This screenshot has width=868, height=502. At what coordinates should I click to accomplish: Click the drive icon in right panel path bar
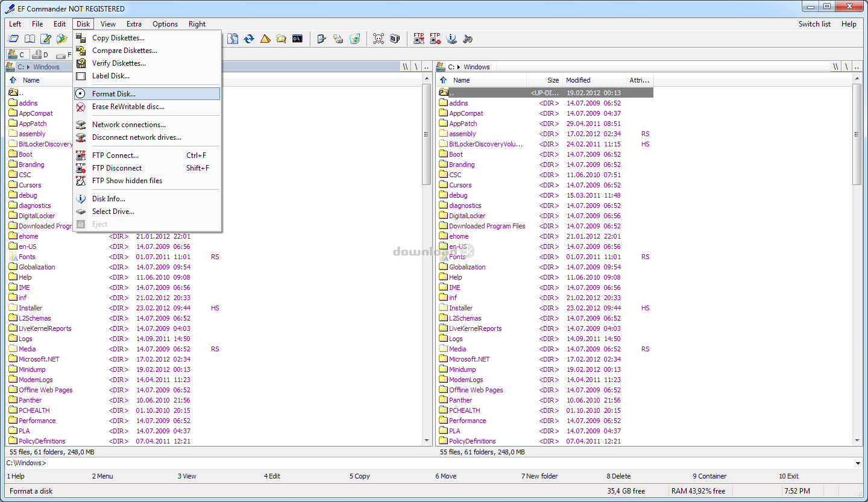(441, 67)
